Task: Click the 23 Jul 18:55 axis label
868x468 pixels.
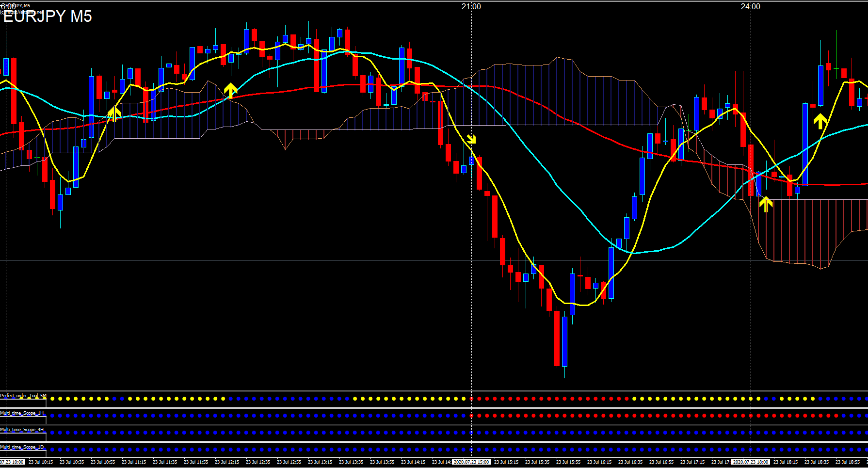Action: pyautogui.click(x=848, y=462)
